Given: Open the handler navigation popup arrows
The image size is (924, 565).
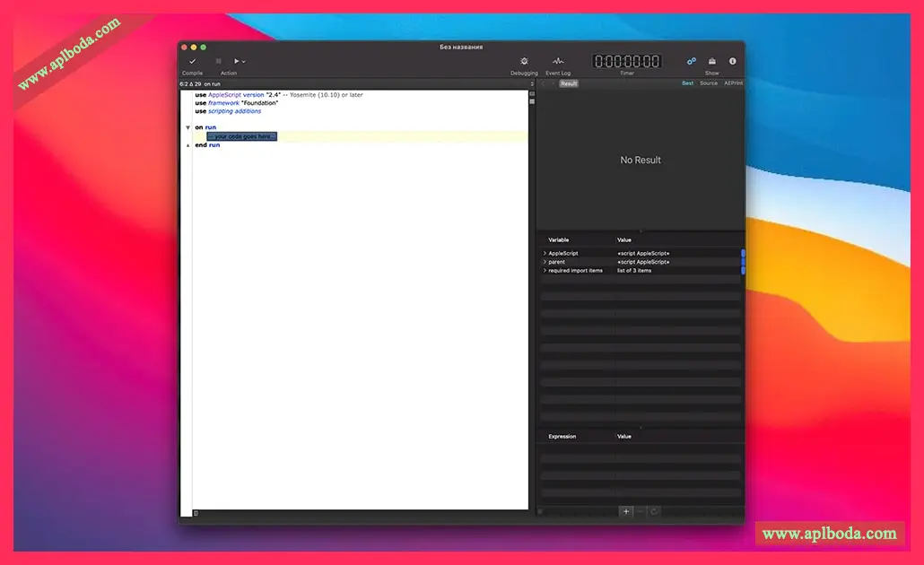Looking at the screenshot, I should pos(532,83).
